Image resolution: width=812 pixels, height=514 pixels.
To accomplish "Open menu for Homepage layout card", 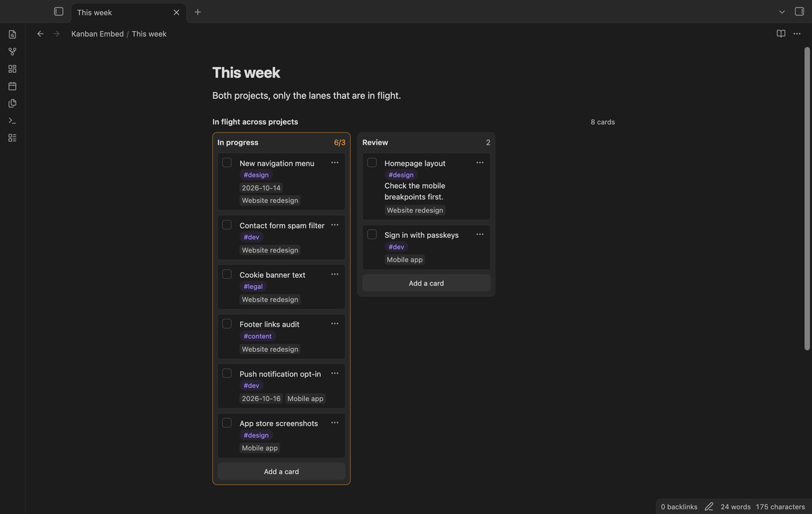I will pyautogui.click(x=480, y=162).
